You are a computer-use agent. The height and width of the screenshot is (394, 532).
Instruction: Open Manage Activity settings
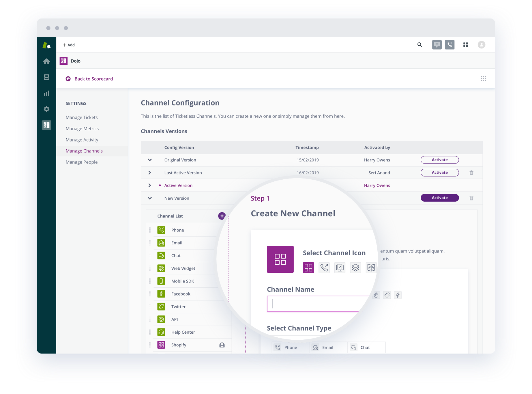point(82,140)
